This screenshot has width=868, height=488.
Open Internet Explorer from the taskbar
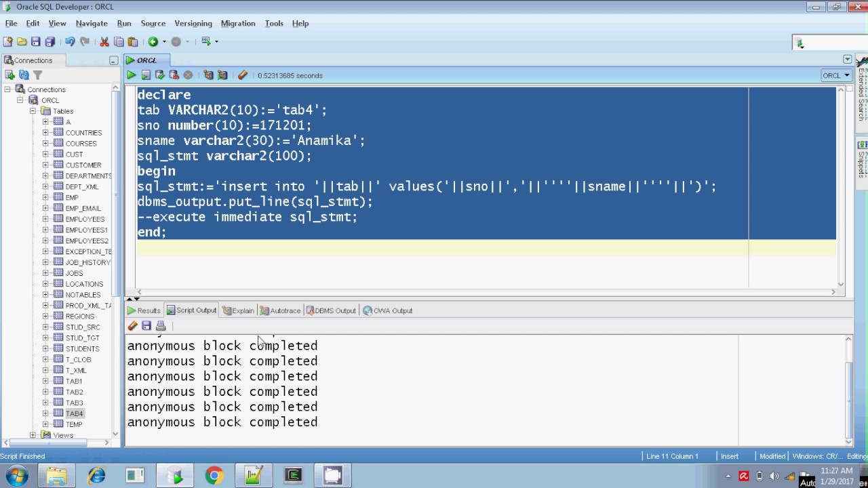pyautogui.click(x=96, y=476)
